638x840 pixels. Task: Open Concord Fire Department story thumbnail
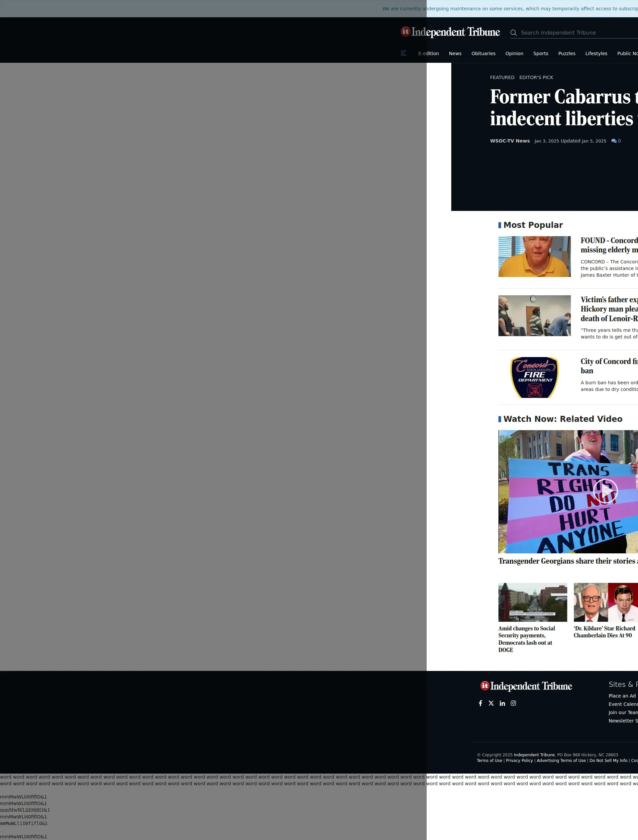coord(534,377)
